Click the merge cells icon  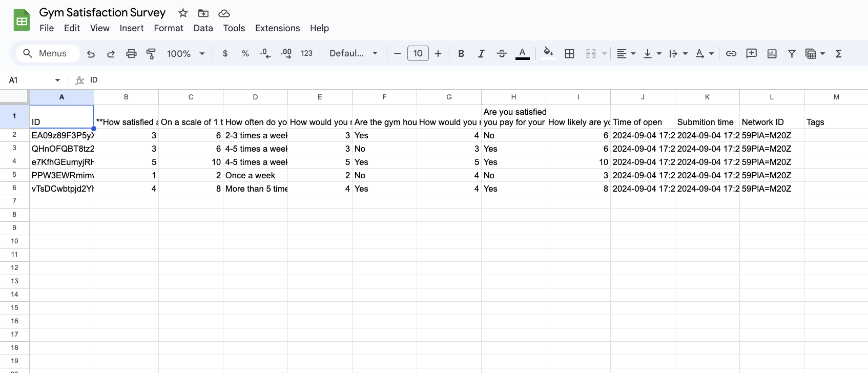pyautogui.click(x=591, y=53)
